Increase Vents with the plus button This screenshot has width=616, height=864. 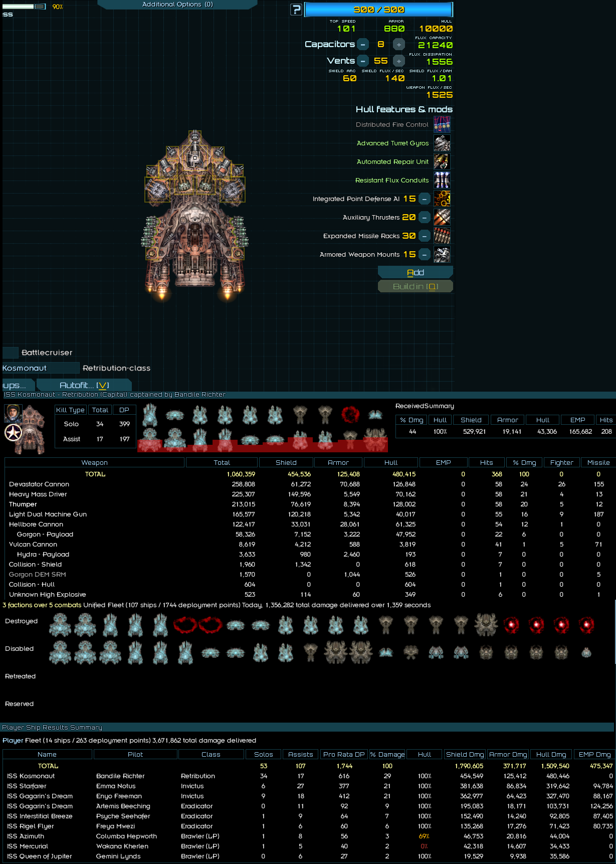pos(399,61)
